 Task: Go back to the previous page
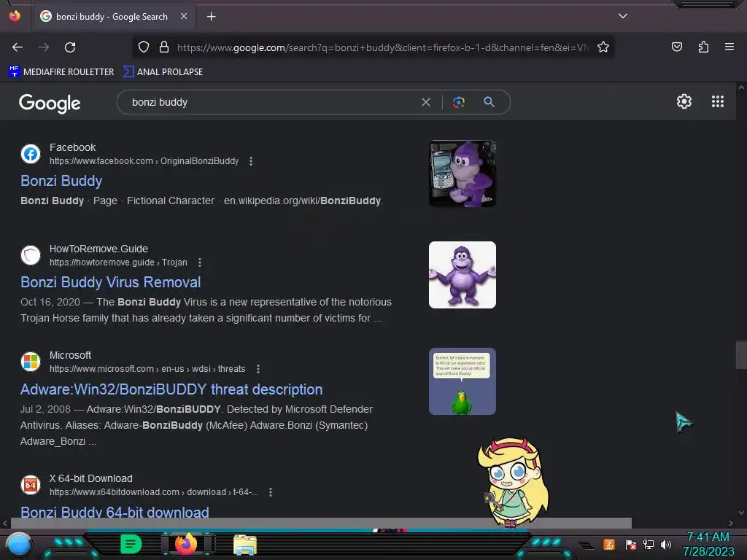[x=18, y=47]
